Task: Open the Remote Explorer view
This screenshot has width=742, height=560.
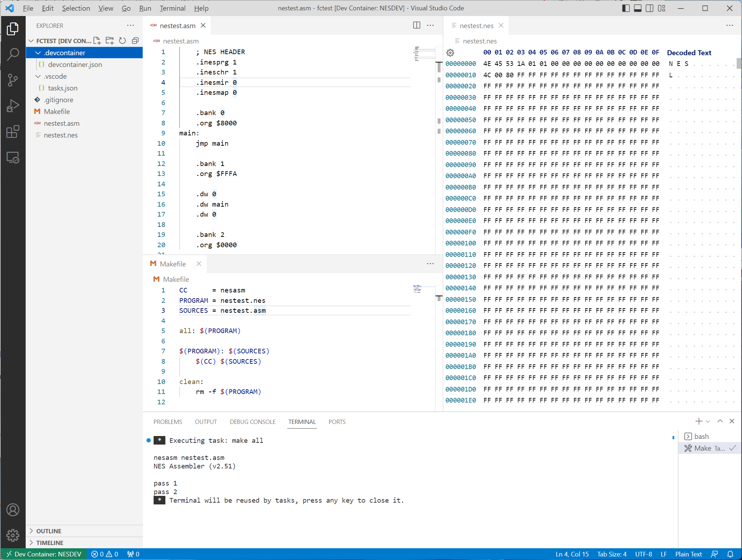Action: click(x=13, y=157)
